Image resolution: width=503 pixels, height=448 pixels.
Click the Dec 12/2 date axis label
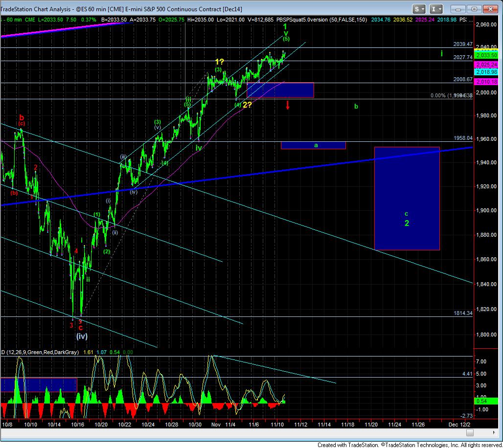(x=459, y=425)
